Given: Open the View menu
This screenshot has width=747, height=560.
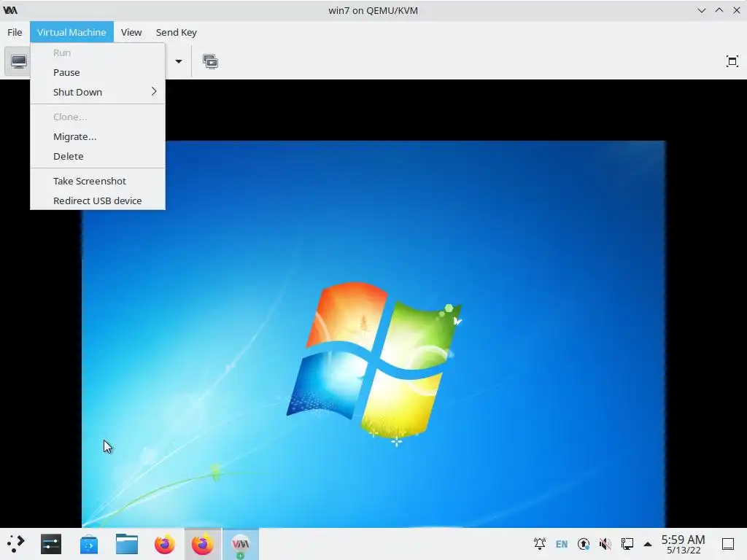Looking at the screenshot, I should coord(131,32).
